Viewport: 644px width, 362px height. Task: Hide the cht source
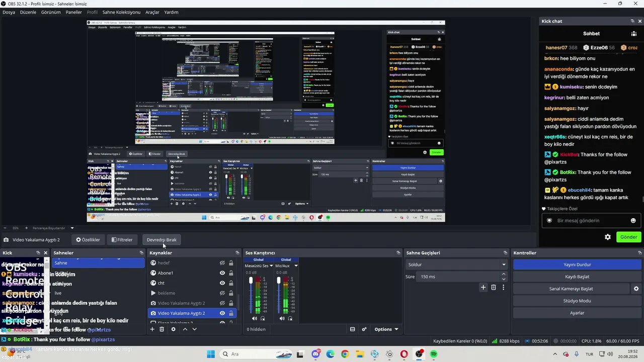tap(222, 283)
